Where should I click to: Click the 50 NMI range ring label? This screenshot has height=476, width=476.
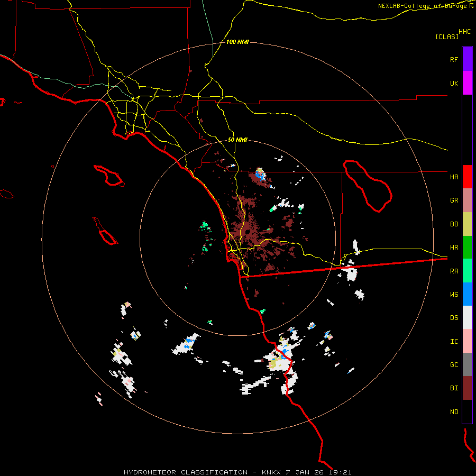coord(237,140)
